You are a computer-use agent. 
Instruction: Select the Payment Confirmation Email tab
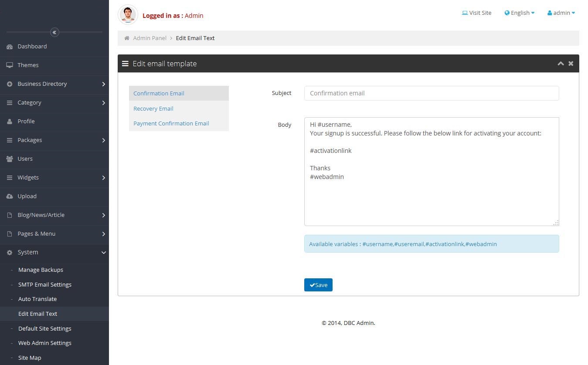click(179, 124)
